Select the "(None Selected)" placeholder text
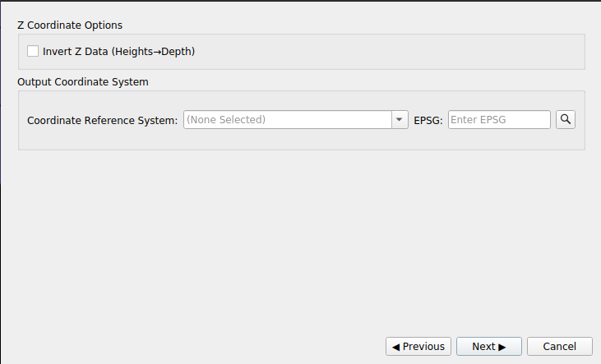Screen dimensions: 601x364 tap(226, 120)
